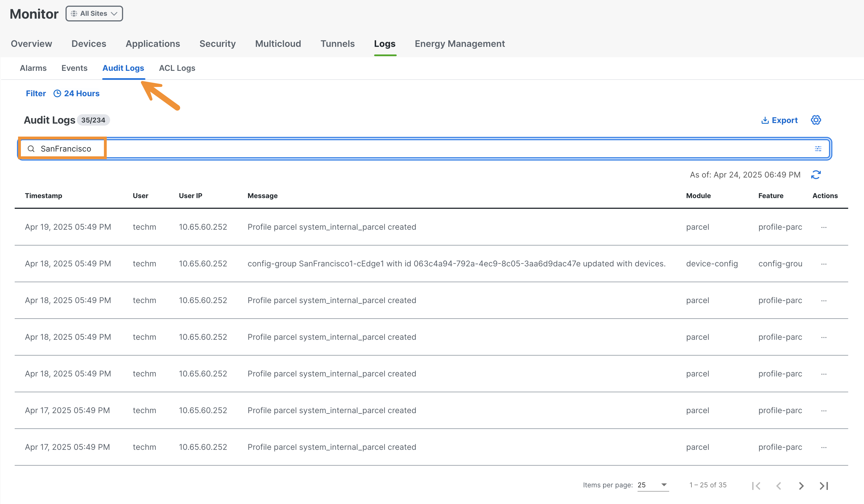
Task: Open the Energy Management tab
Action: click(460, 43)
